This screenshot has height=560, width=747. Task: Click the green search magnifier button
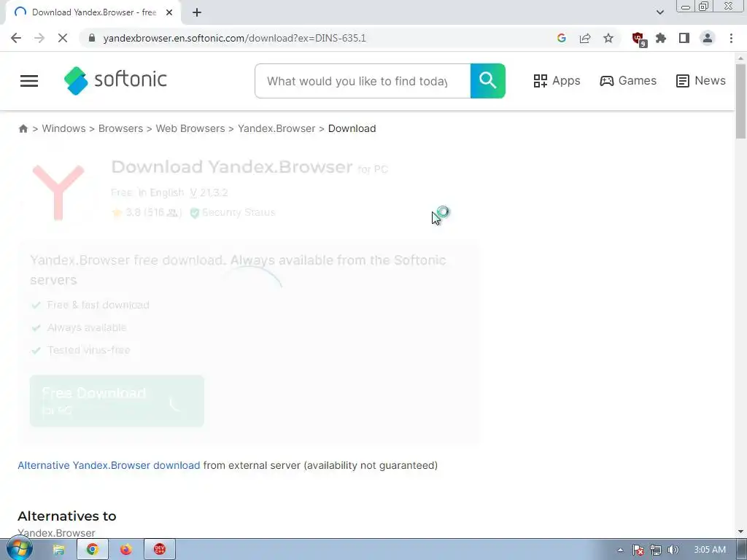point(488,81)
